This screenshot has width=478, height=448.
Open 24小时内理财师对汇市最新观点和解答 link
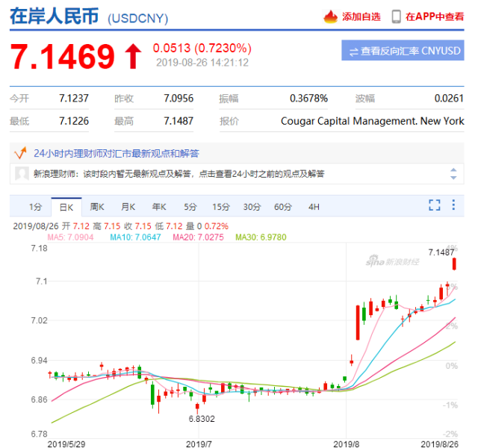pos(117,153)
